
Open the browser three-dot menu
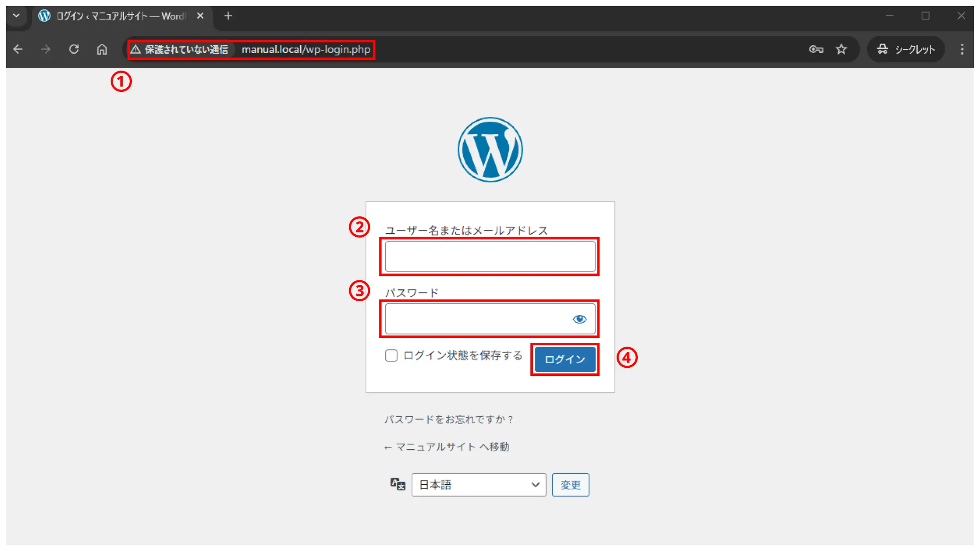(962, 49)
